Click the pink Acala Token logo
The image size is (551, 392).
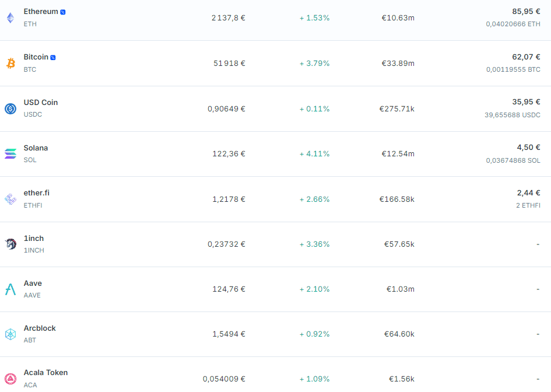click(10, 379)
